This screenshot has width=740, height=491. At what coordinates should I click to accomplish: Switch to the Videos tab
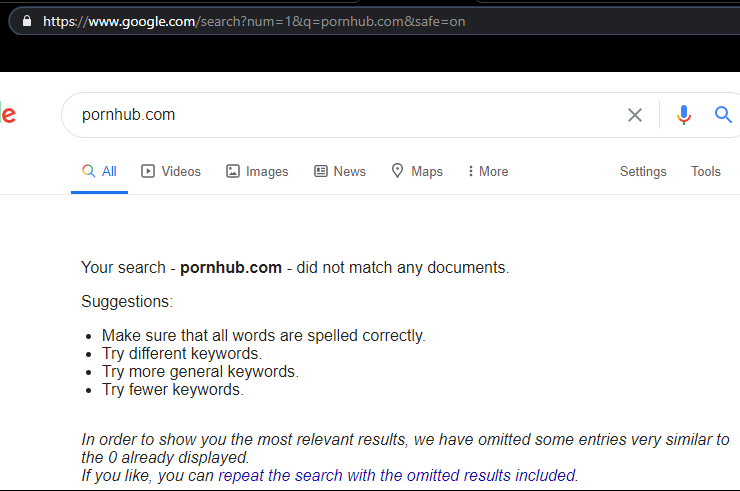[x=171, y=171]
